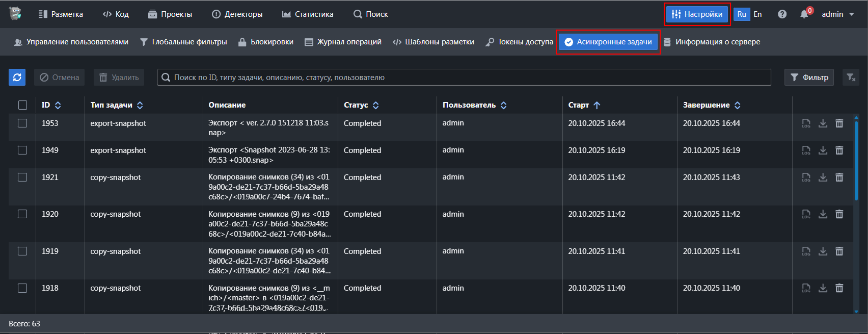
Task: Click the Фильтр button
Action: (809, 77)
